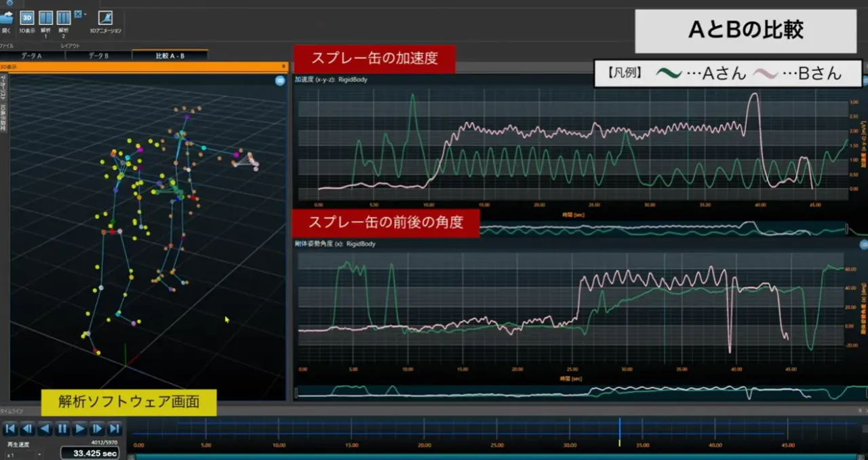This screenshot has height=460, width=868.
Task: Choose the 解析1 two-pane layout icon
Action: point(45,18)
